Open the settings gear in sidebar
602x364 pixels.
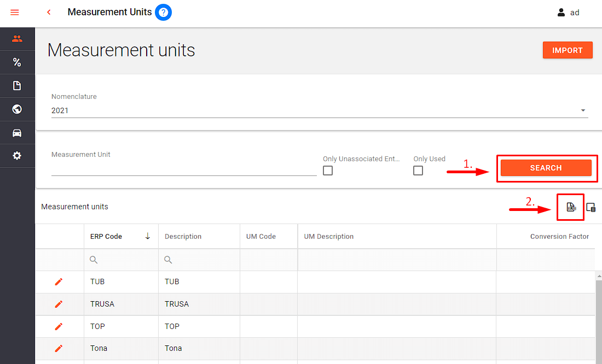click(17, 156)
